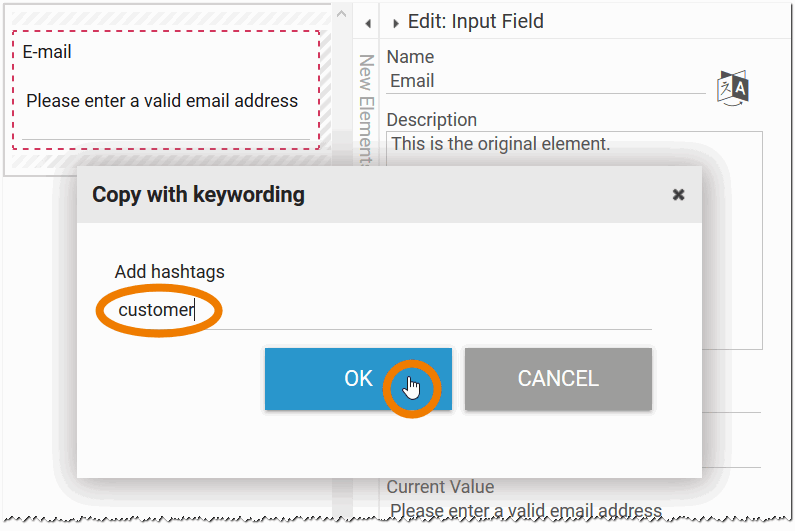Click inside the Description text area

tap(574, 144)
